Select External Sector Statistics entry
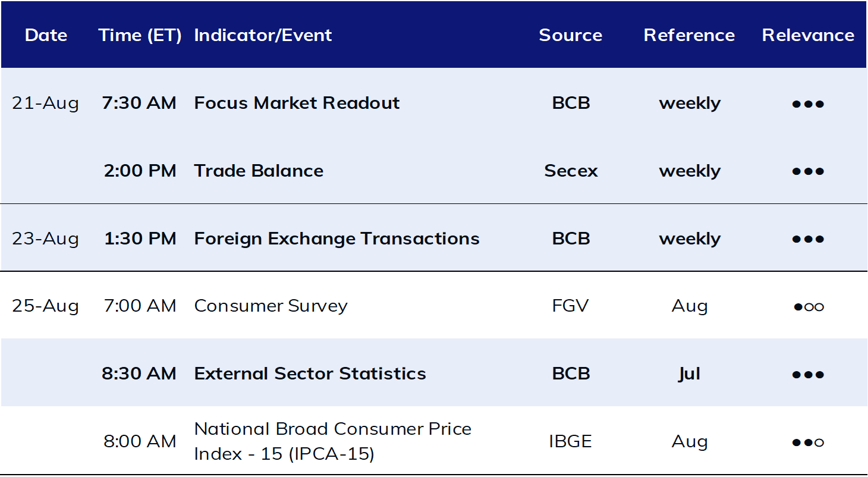The height and width of the screenshot is (477, 868). click(310, 374)
